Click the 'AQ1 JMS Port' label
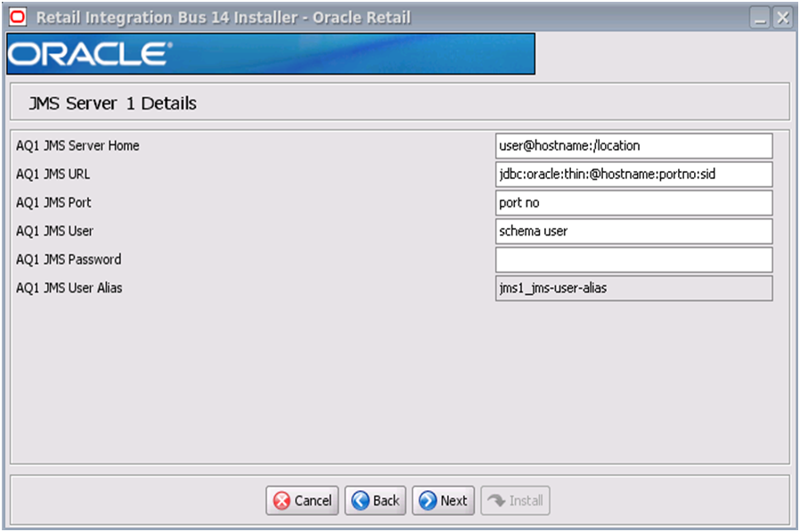This screenshot has width=800, height=532. (53, 202)
